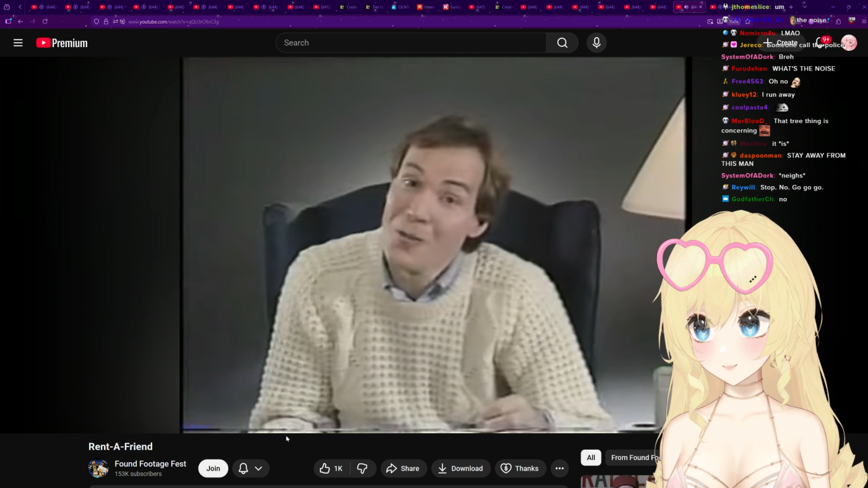This screenshot has width=868, height=488.
Task: Switch to the OLIVI browser tab
Action: (x=400, y=7)
